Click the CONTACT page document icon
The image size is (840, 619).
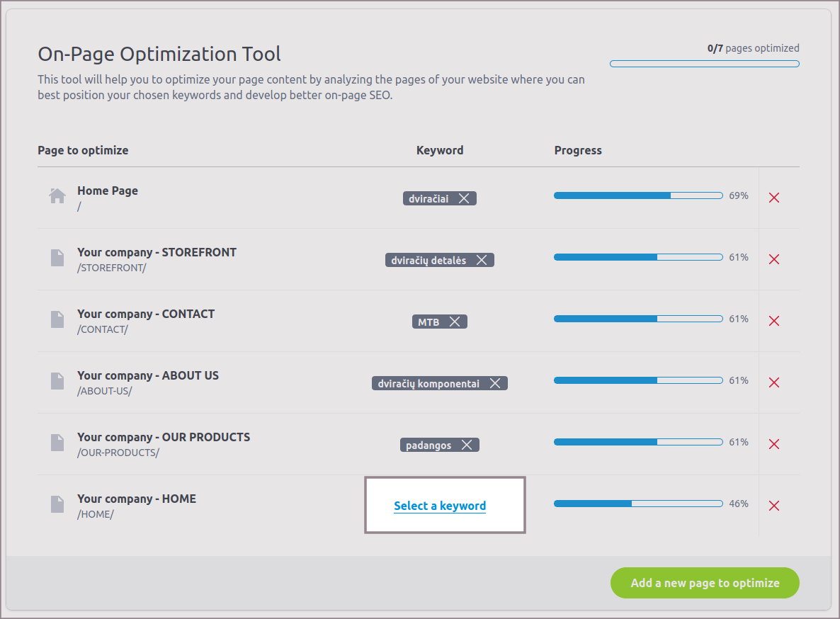(57, 319)
